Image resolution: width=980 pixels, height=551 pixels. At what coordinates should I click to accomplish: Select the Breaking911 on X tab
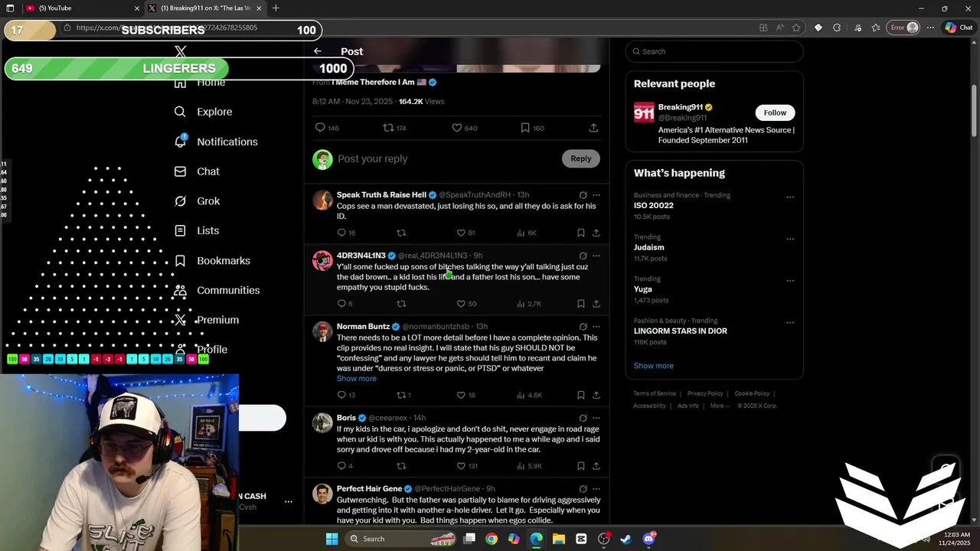(x=204, y=8)
